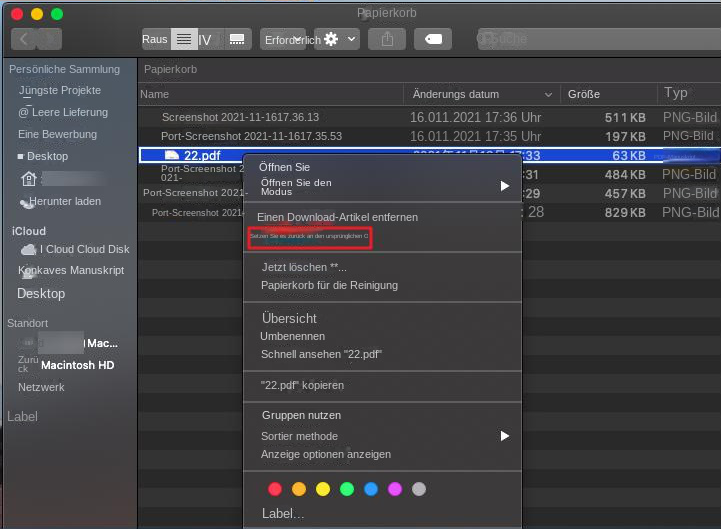Click the home folder house icon
This screenshot has height=529, width=721.
29,178
